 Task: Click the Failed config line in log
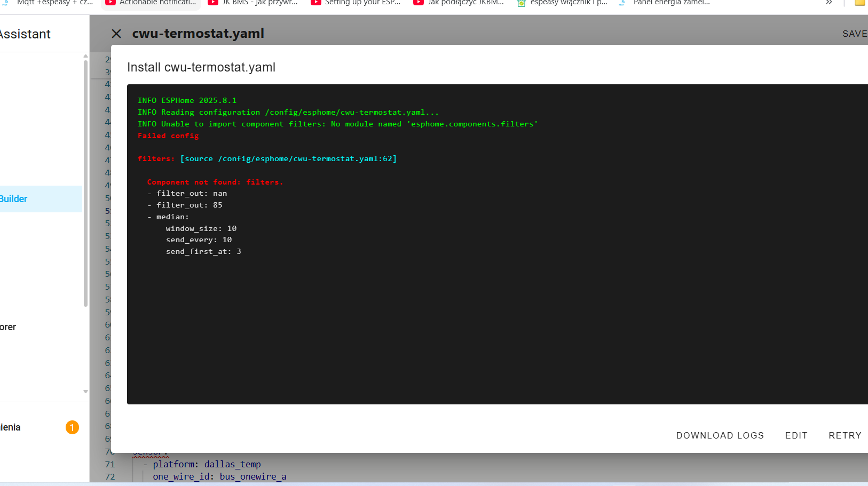[168, 136]
